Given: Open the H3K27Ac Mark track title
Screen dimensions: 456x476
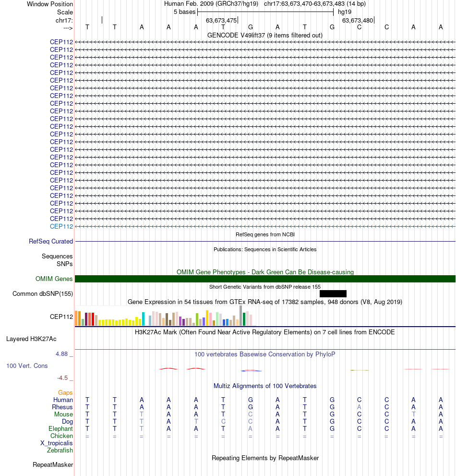Looking at the screenshot, I should click(x=265, y=332).
